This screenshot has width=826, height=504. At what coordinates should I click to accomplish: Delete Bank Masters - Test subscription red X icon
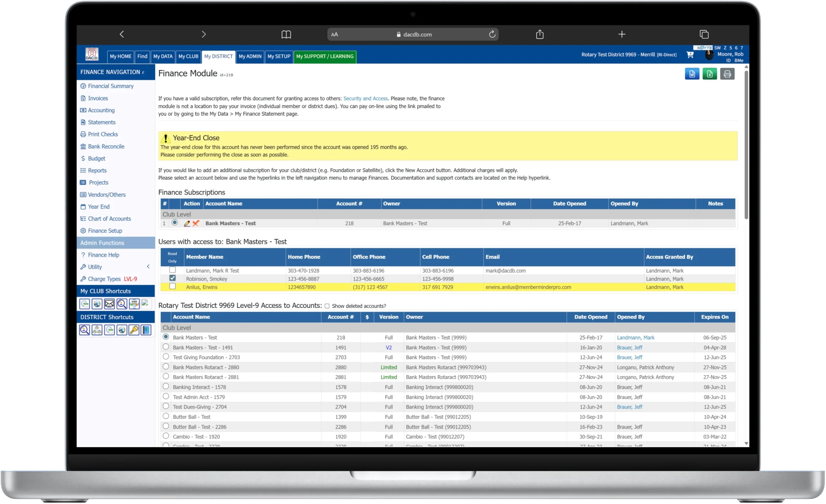point(196,223)
